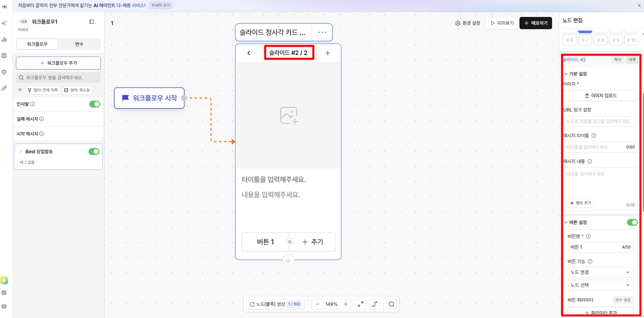
Task: Zoom out with minus icon
Action: [x=318, y=304]
